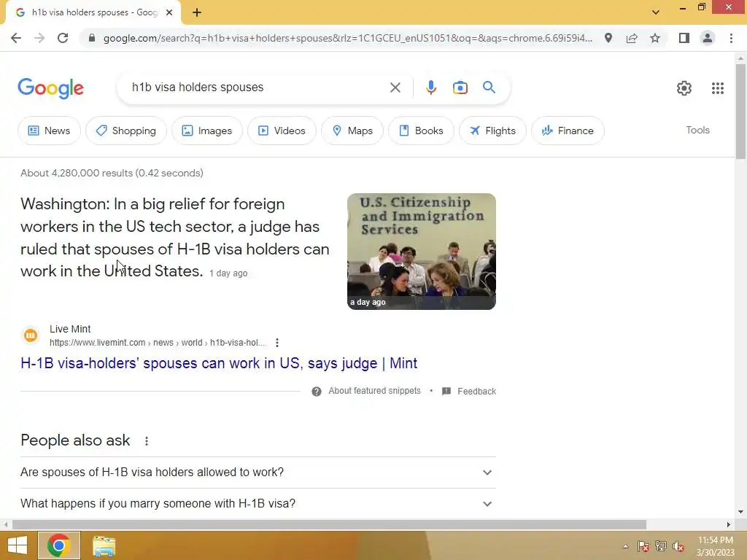The width and height of the screenshot is (747, 560).
Task: Switch to Books results
Action: [x=421, y=131]
